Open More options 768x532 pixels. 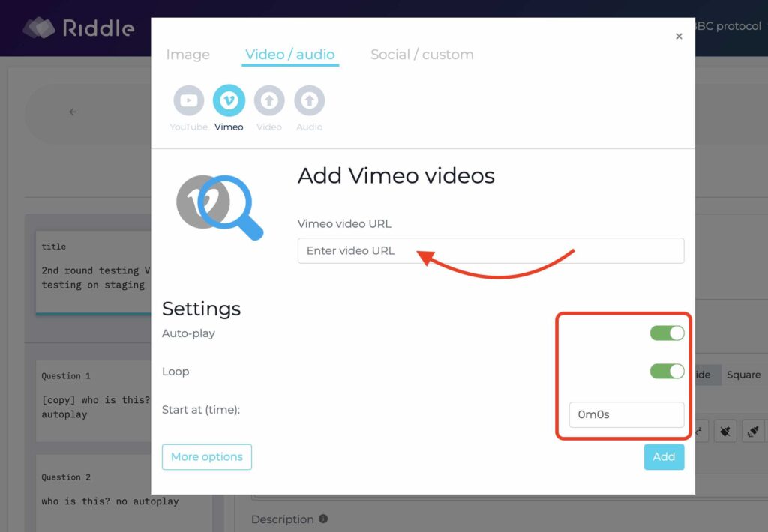pyautogui.click(x=207, y=456)
